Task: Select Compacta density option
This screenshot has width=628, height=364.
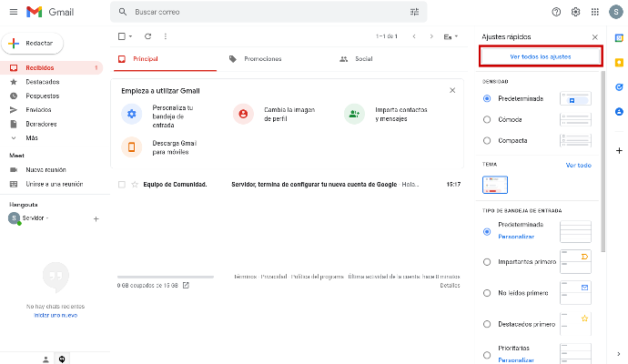Action: coord(487,140)
